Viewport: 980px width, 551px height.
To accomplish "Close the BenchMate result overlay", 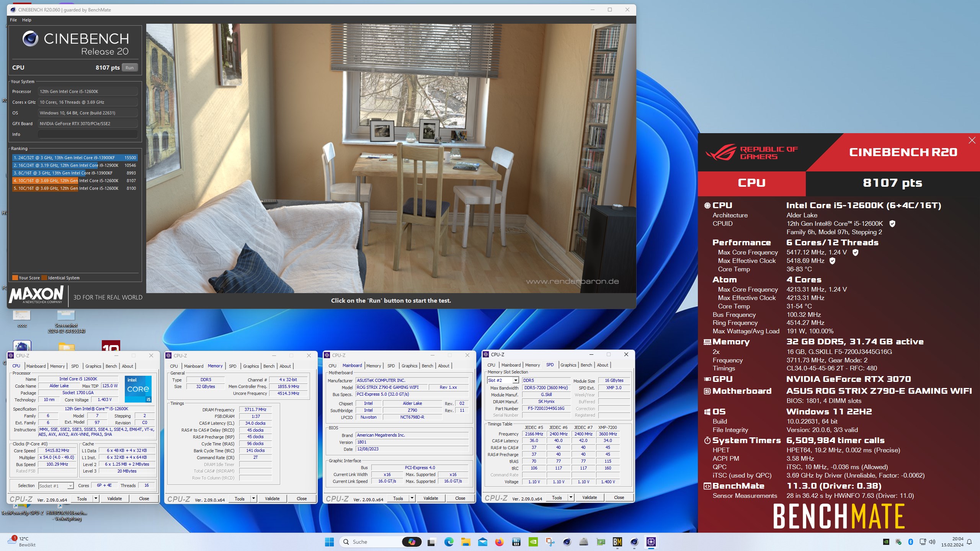I will click(972, 140).
